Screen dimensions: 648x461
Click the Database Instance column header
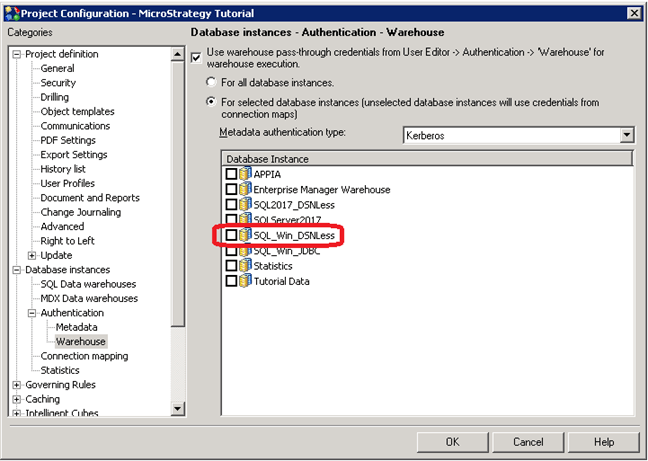click(427, 159)
